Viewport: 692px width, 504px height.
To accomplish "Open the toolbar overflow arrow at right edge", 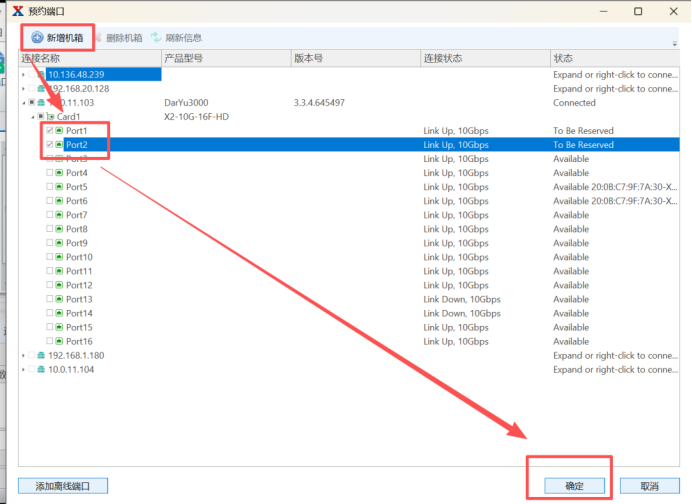I will pyautogui.click(x=674, y=43).
